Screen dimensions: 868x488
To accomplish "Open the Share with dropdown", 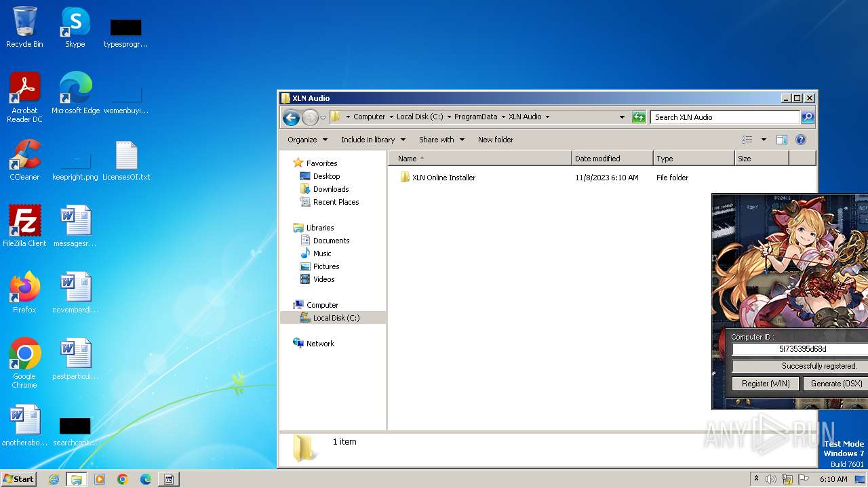I will [x=441, y=140].
